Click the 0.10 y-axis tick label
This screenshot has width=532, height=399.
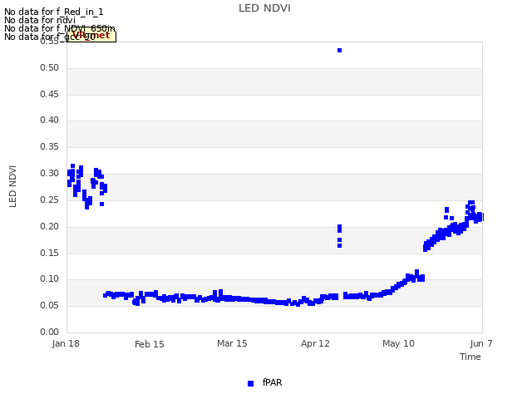50,279
